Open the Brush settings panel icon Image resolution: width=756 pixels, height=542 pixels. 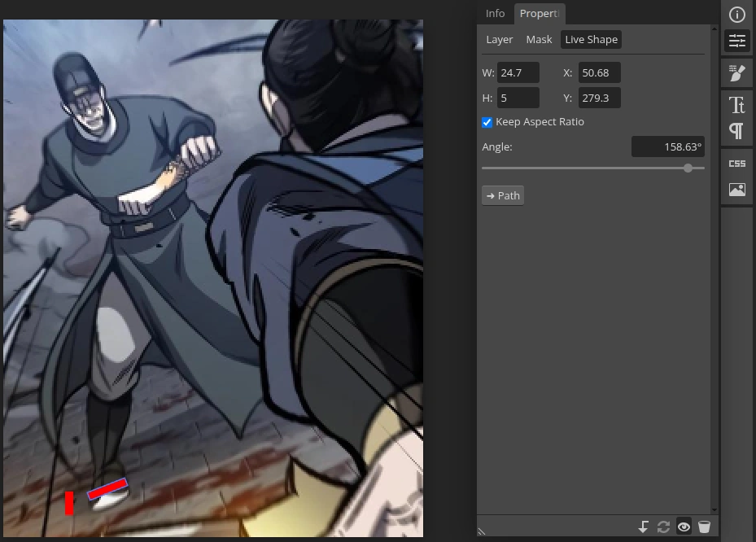[736, 72]
